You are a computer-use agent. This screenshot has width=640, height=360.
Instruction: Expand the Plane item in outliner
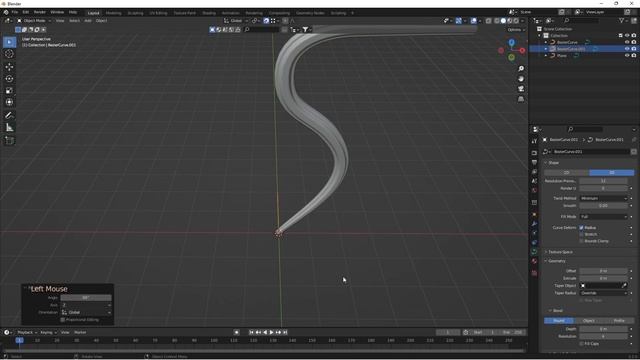coord(546,56)
